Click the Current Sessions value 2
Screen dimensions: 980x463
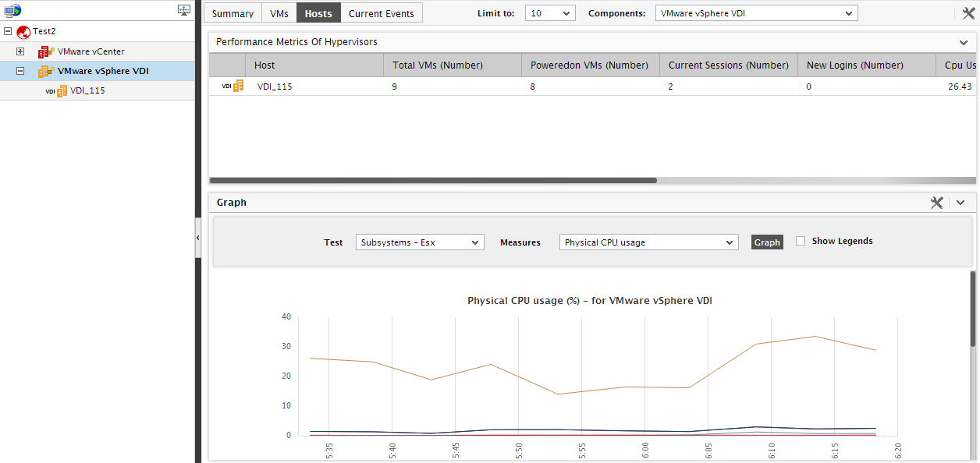[x=671, y=87]
